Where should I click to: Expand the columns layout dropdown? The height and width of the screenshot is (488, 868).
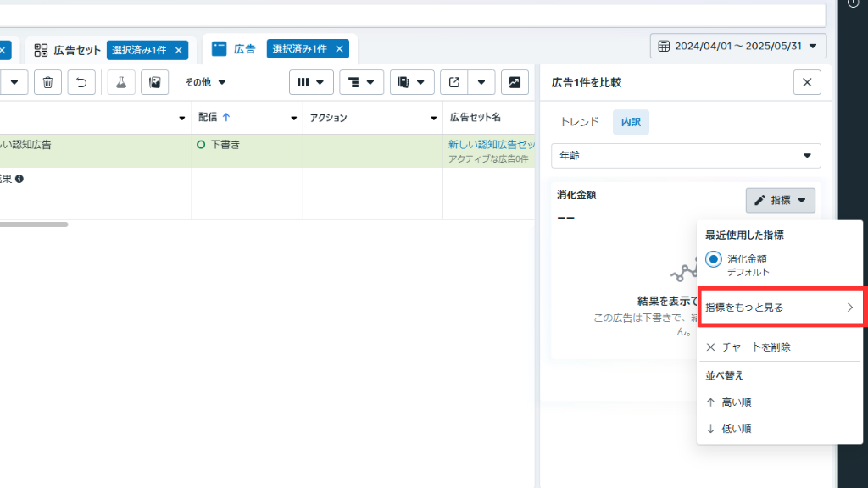pyautogui.click(x=311, y=82)
